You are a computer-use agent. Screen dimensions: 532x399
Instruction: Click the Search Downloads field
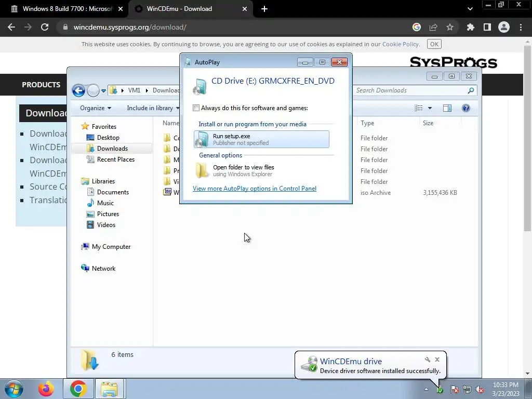click(x=410, y=90)
